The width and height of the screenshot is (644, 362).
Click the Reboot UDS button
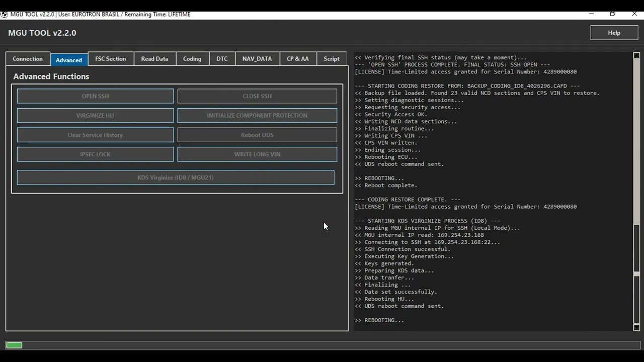257,135
